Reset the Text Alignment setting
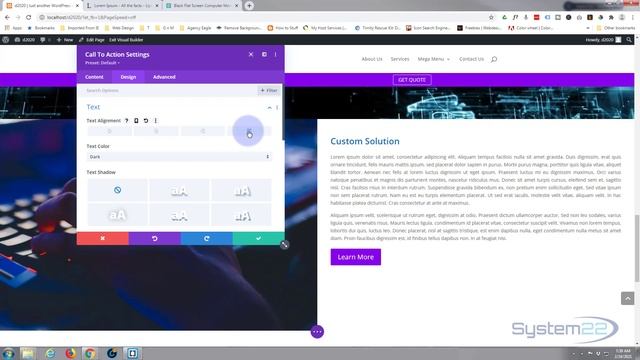Screen dimensions: 640x360 [146, 121]
